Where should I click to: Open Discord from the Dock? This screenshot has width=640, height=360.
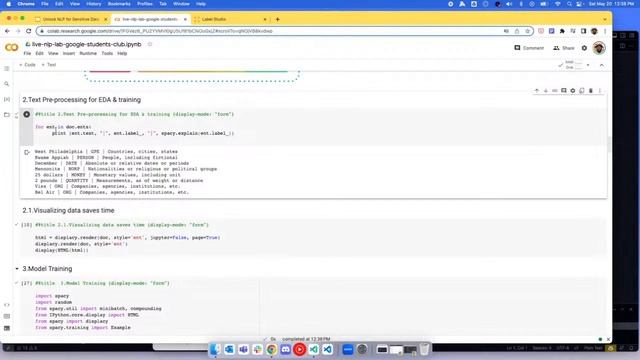click(285, 349)
